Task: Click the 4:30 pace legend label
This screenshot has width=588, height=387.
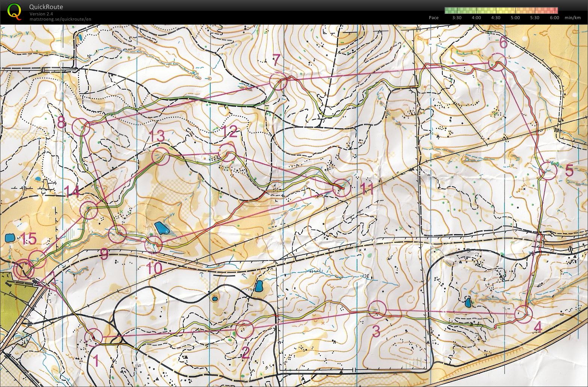Action: [496, 18]
